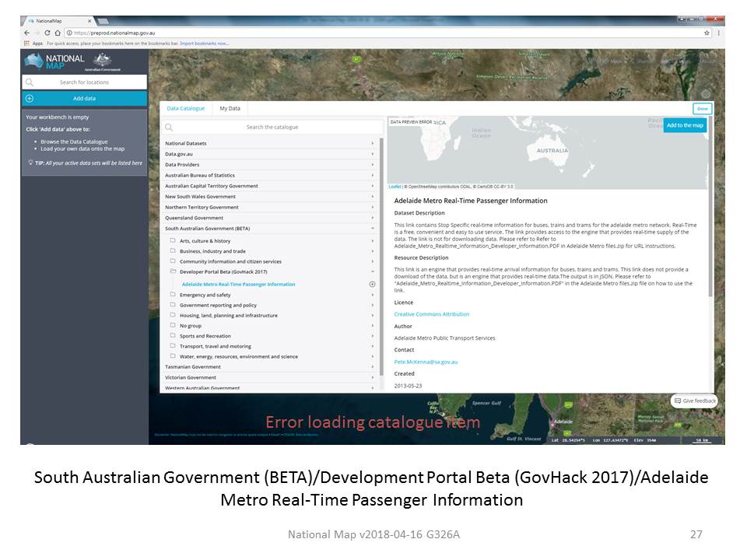Click Add to the map button
This screenshot has height=560, width=747.
tap(685, 125)
